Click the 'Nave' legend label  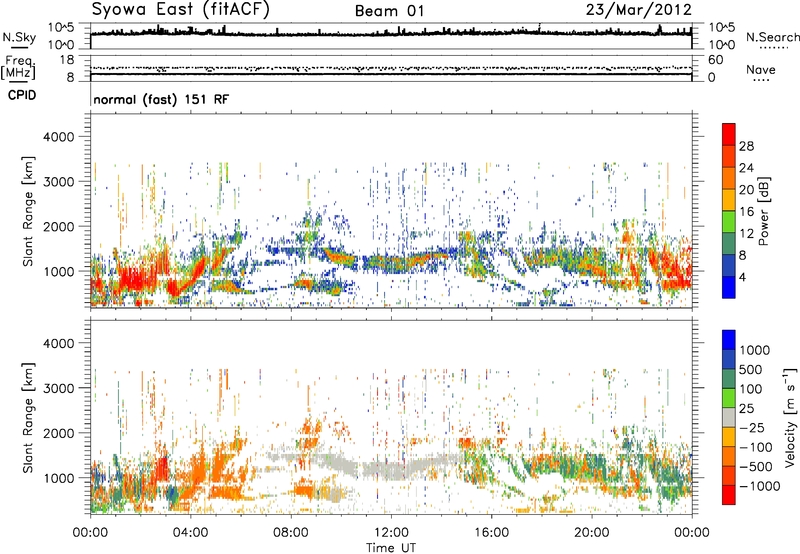pos(761,70)
